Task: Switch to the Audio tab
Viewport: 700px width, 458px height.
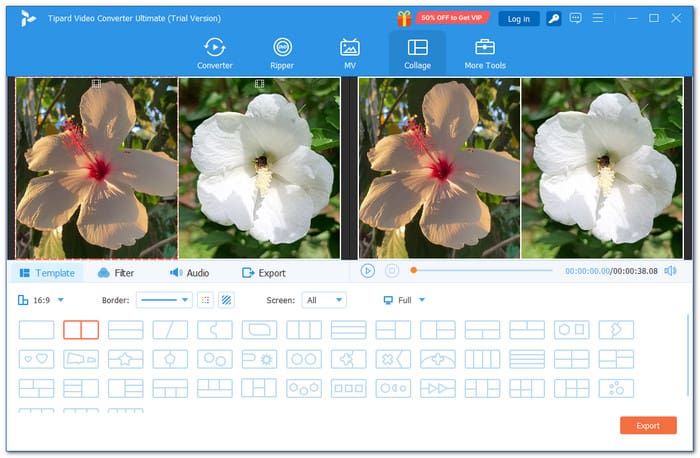Action: click(x=189, y=273)
